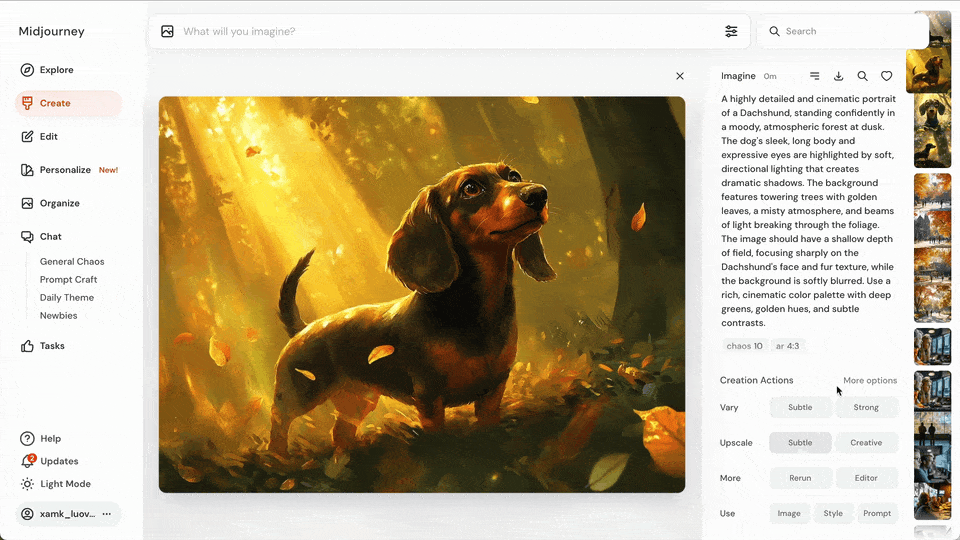Image resolution: width=960 pixels, height=540 pixels.
Task: Click the magnifier icon beside download
Action: pyautogui.click(x=862, y=76)
